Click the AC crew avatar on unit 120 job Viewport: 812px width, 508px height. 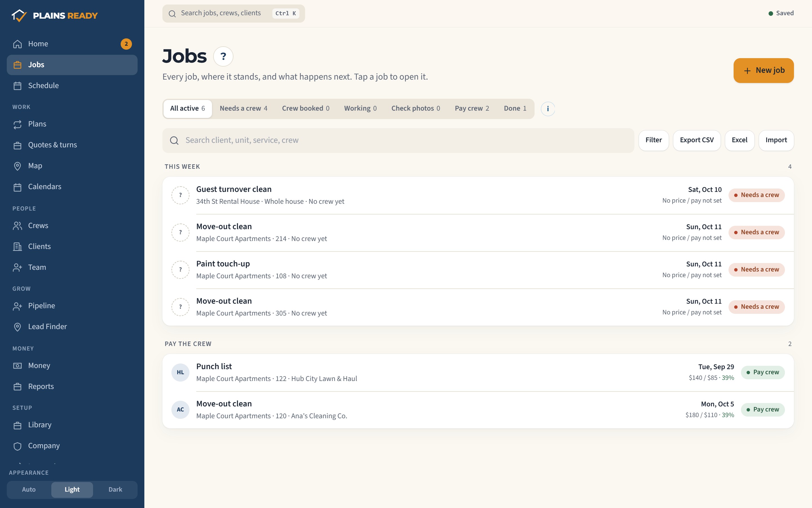pyautogui.click(x=180, y=410)
